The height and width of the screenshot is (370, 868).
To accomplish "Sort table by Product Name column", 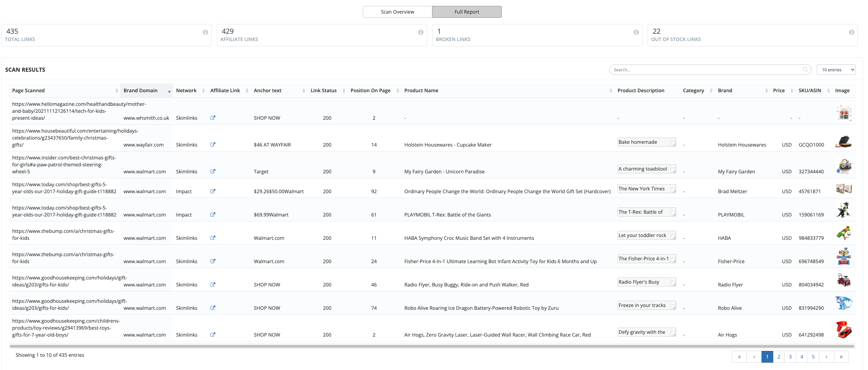I will click(507, 90).
